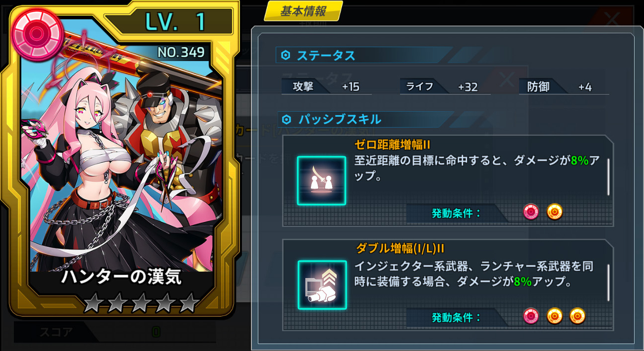
Task: Open the 基本情報 tab
Action: 303,11
